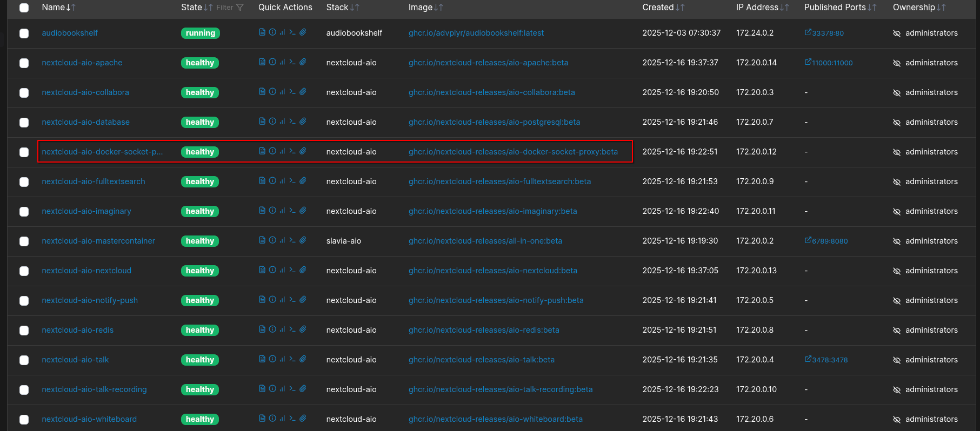
Task: View stats icon for nextcloud-aio-imaginary
Action: [282, 211]
